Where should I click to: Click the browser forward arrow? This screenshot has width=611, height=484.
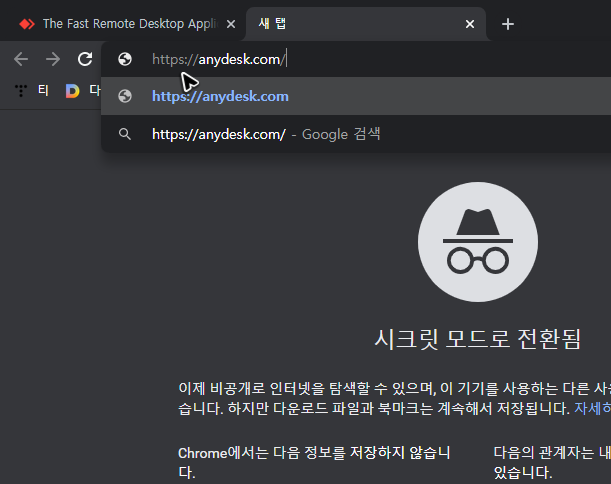53,59
